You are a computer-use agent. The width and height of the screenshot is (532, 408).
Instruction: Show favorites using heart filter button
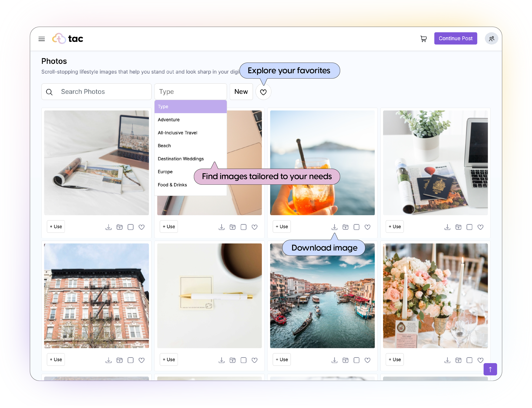tap(263, 92)
